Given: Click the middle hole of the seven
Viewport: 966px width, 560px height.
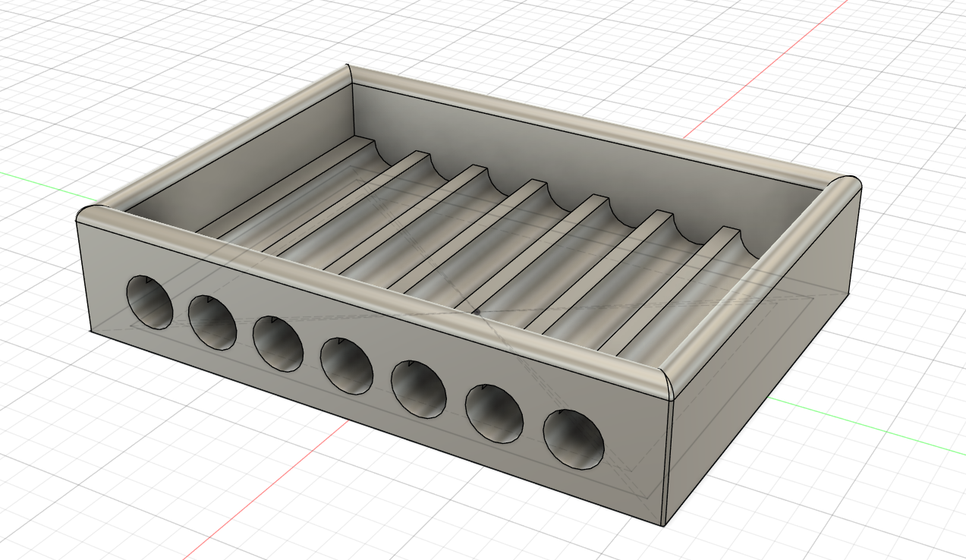Looking at the screenshot, I should pos(346,367).
